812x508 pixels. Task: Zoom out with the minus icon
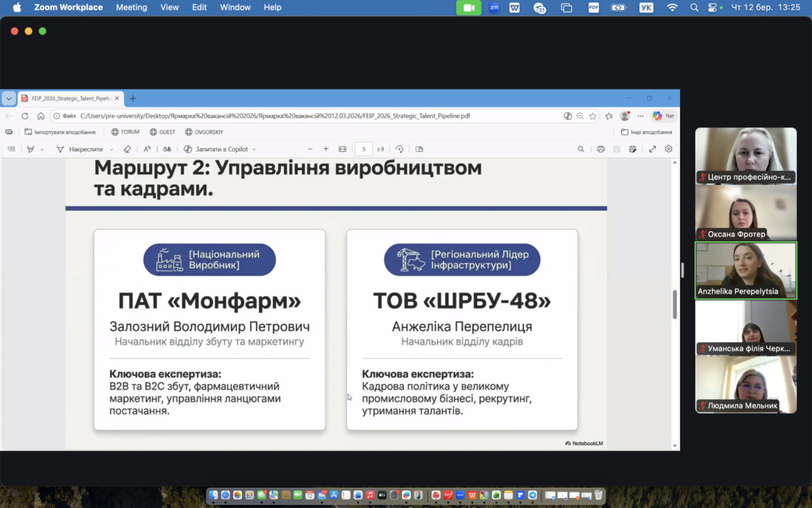pyautogui.click(x=310, y=149)
